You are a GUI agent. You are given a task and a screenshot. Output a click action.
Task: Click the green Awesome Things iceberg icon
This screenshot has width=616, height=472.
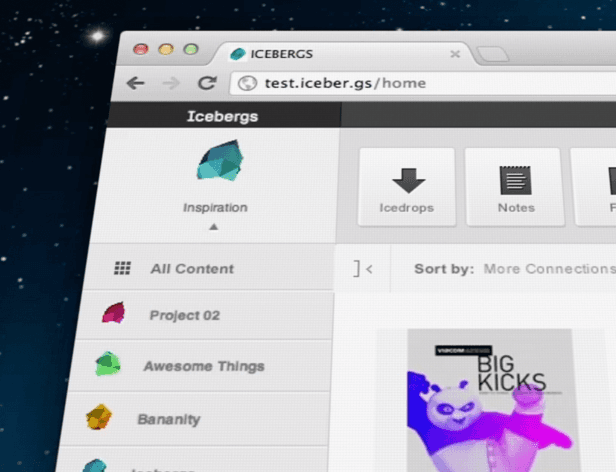pos(108,364)
